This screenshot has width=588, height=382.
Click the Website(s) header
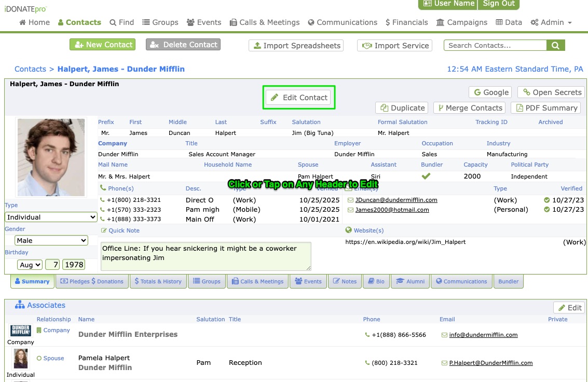pyautogui.click(x=364, y=230)
